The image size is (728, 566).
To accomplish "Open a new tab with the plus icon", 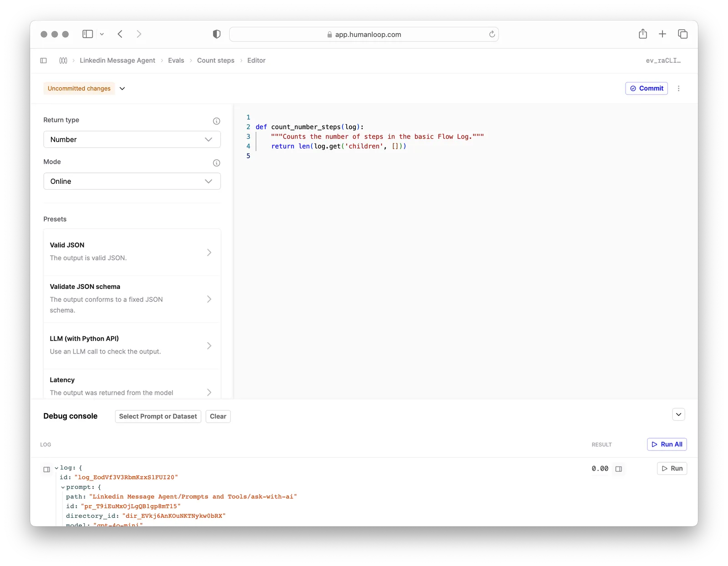I will 662,34.
